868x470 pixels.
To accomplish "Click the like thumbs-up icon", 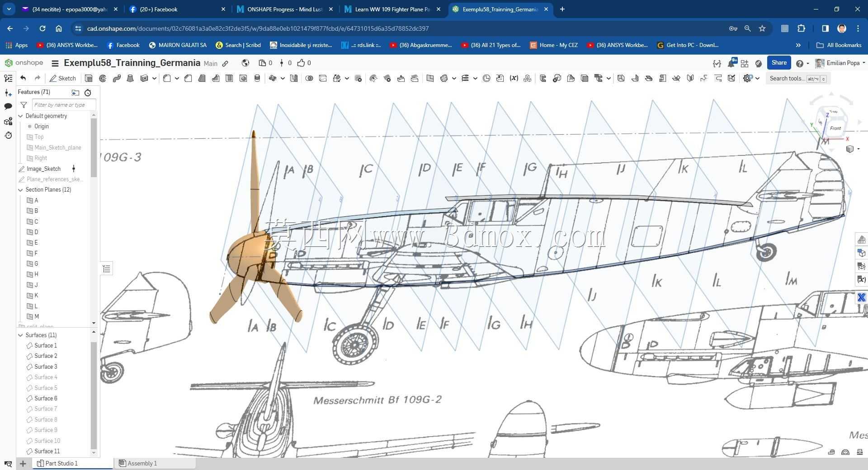I will [x=301, y=63].
